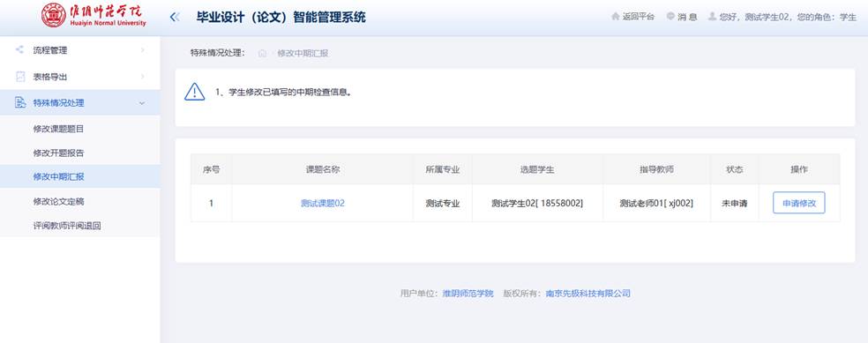Click the 表格导出 chart icon
868x343 pixels.
coord(20,77)
